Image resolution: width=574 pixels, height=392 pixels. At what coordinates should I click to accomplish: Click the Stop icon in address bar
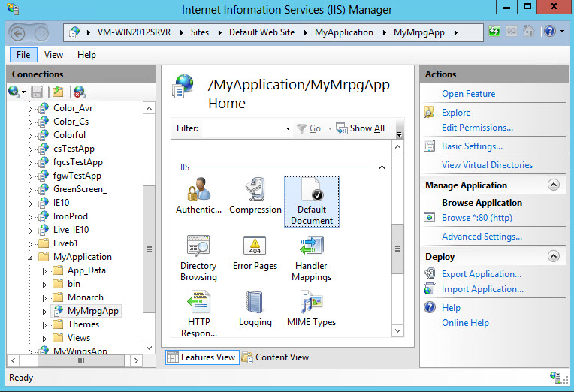tap(512, 31)
